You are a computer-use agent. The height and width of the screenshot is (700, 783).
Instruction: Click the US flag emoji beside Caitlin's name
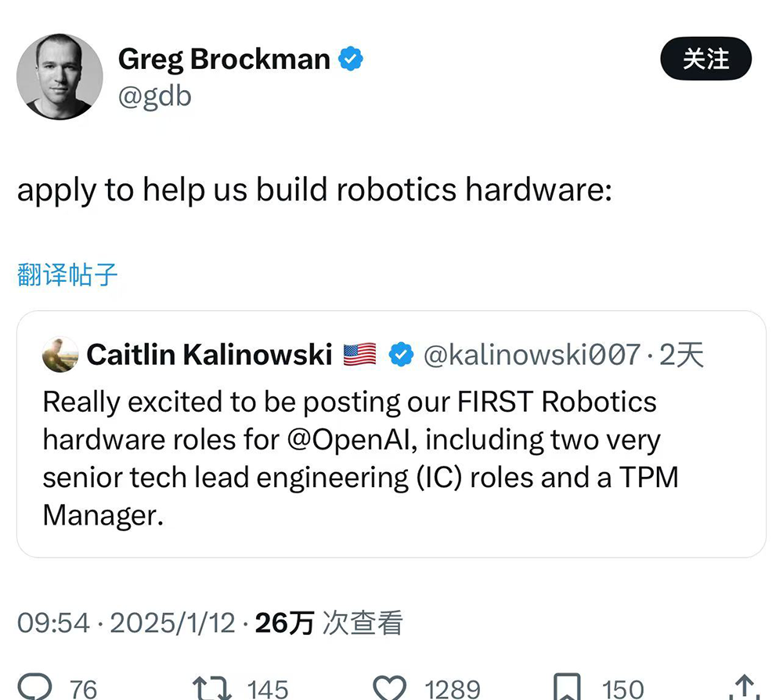click(x=359, y=355)
